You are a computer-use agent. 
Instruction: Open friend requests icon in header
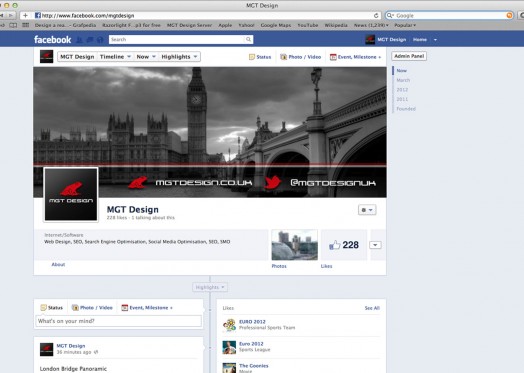click(x=80, y=40)
